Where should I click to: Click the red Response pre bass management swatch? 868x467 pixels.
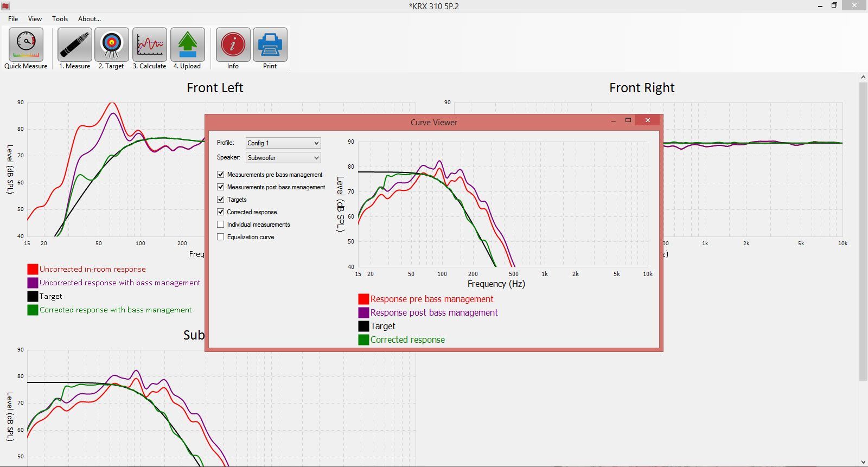363,299
